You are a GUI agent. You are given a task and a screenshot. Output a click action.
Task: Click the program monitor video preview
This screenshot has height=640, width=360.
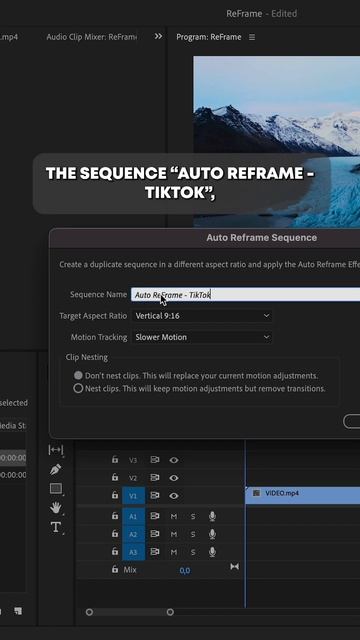point(276,141)
